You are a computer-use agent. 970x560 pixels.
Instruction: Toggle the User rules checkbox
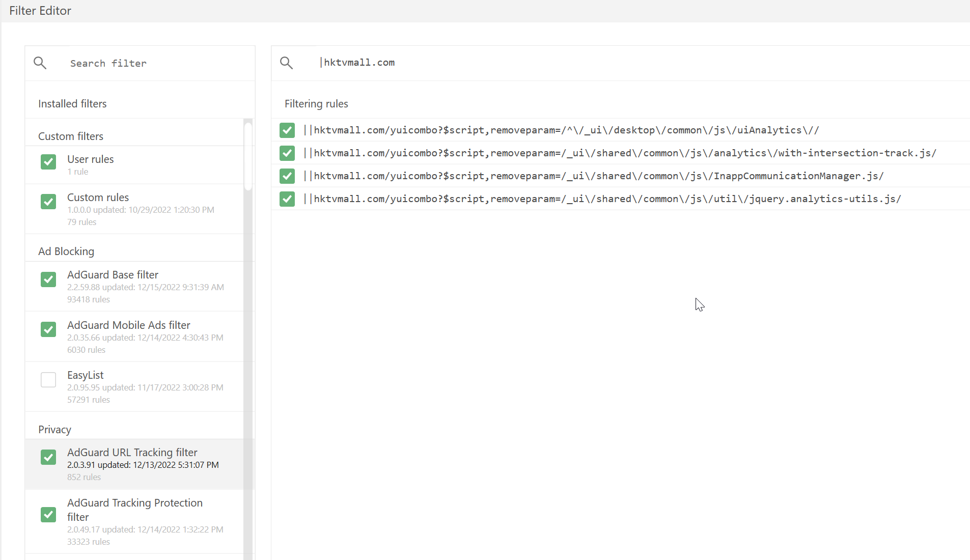[x=48, y=162]
